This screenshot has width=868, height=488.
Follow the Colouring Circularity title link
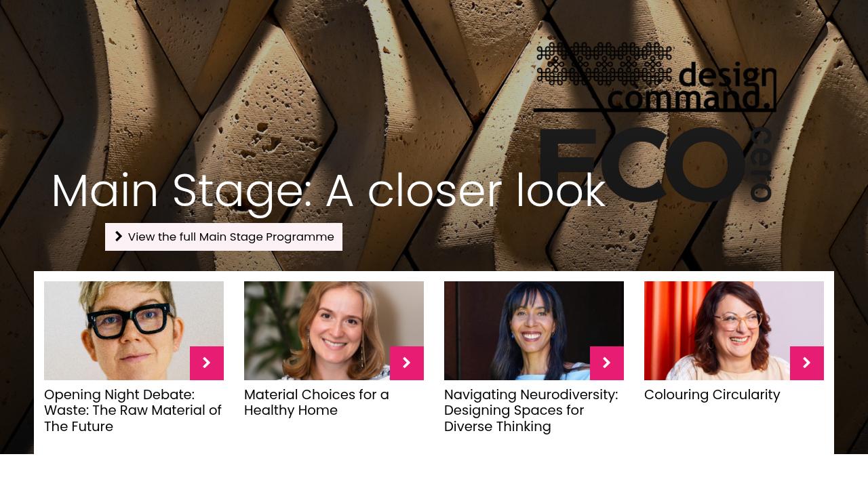[x=712, y=394]
